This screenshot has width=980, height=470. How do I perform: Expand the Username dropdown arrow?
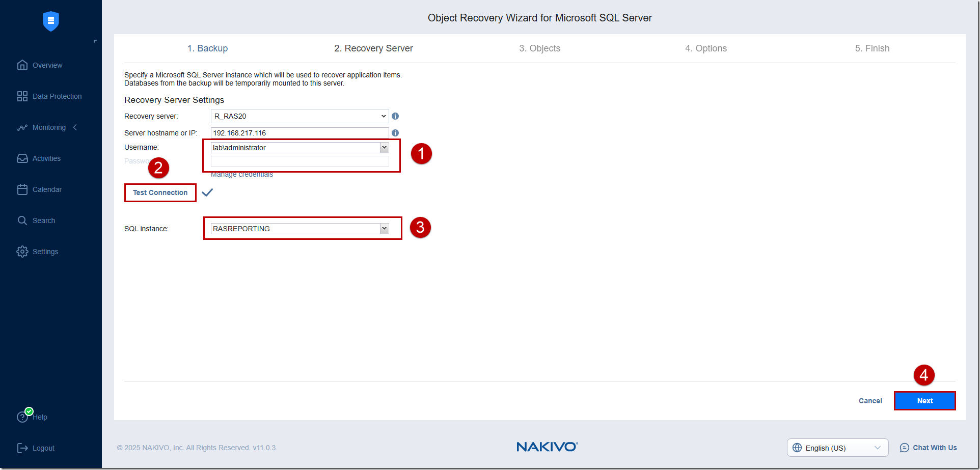pos(384,148)
